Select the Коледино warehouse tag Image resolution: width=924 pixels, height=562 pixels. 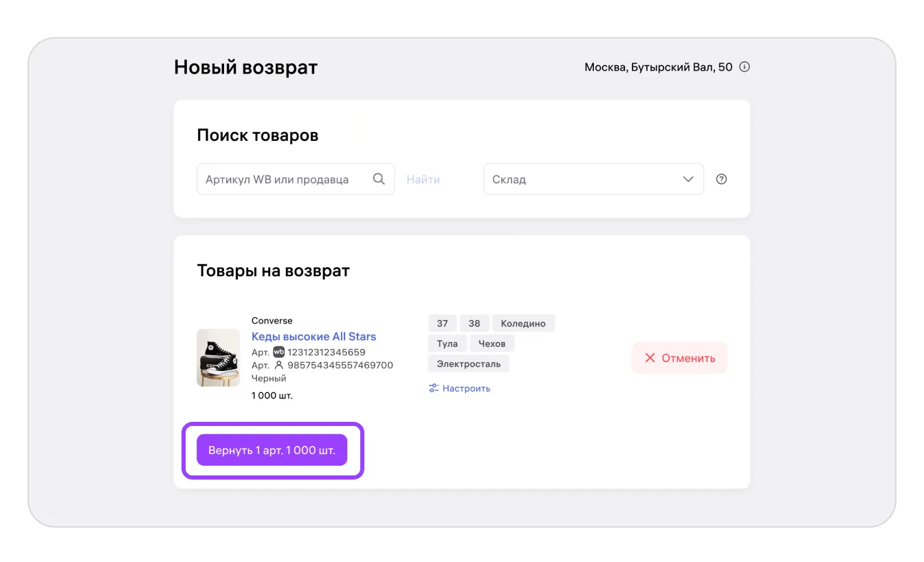[x=523, y=324]
